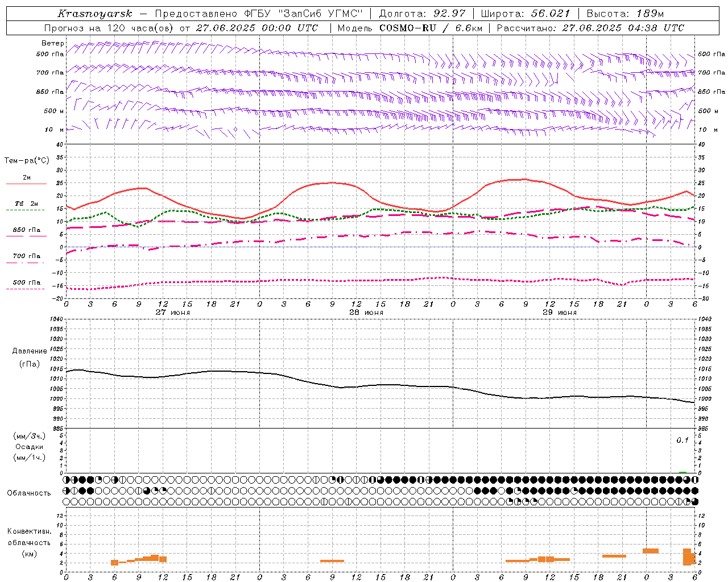Click the Осадки panel label
Screen dimensions: 728x582
click(30, 447)
